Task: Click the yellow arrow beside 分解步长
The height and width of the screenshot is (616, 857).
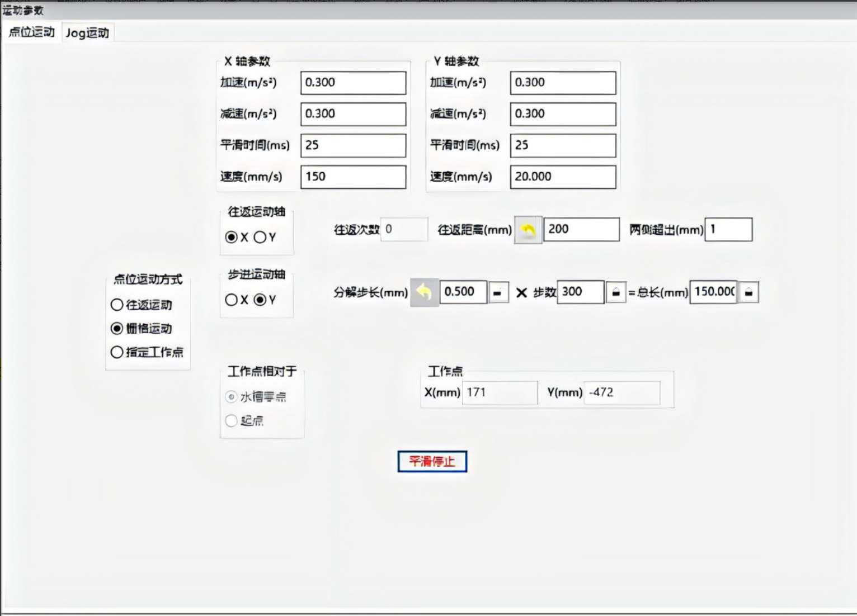Action: 424,292
